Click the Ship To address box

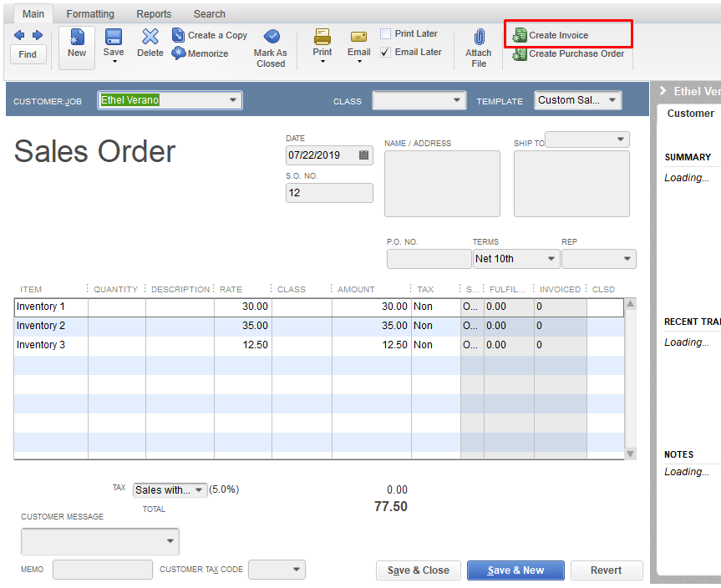click(571, 184)
